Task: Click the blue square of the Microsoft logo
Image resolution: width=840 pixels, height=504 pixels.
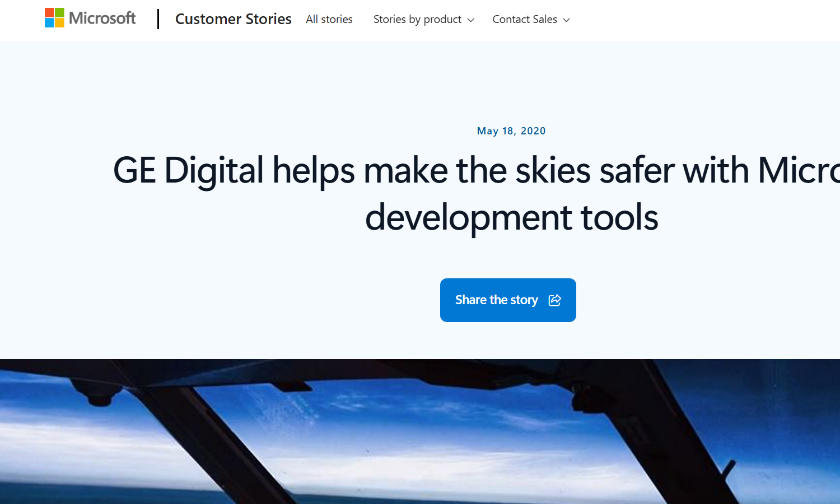Action: coord(49,23)
